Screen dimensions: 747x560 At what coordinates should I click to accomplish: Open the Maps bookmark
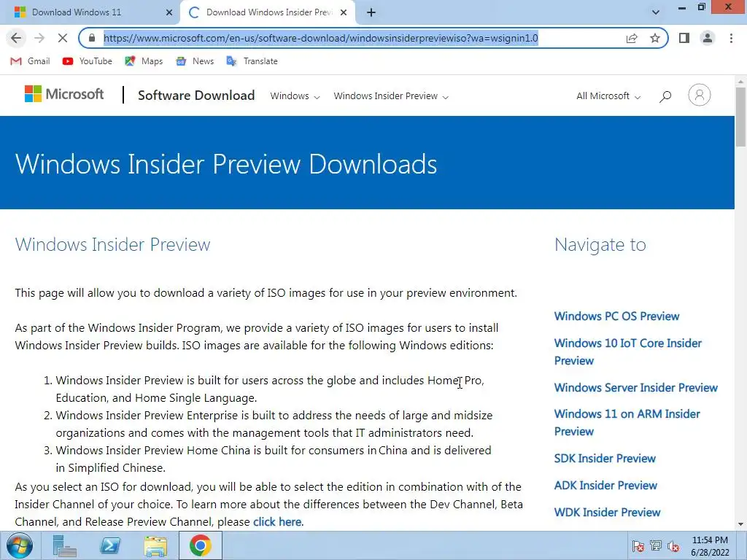[144, 61]
